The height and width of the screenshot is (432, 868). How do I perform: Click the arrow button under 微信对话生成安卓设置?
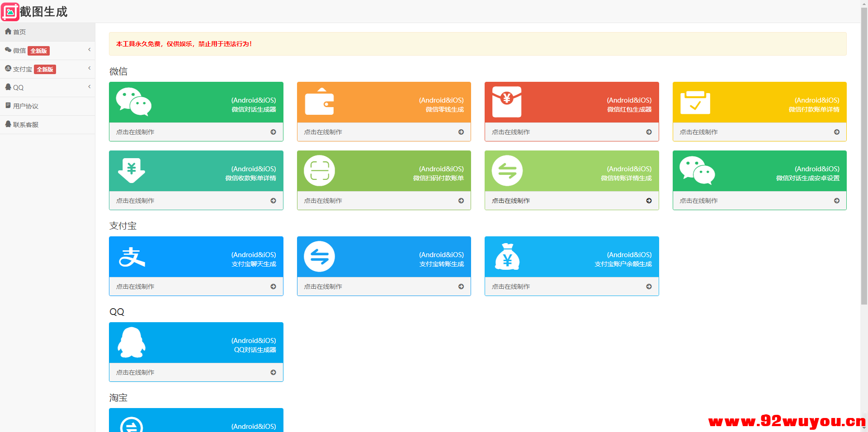[836, 201]
